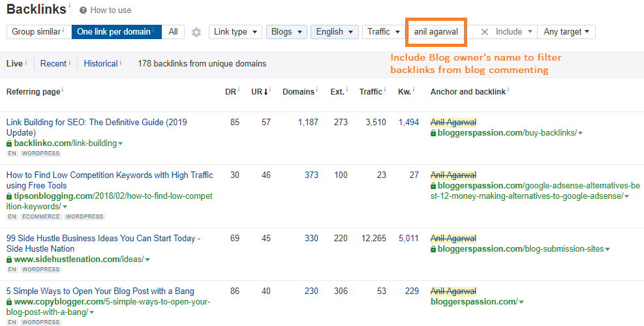Image resolution: width=644 pixels, height=326 pixels.
Task: Click 12,265 traffic value
Action: click(373, 238)
